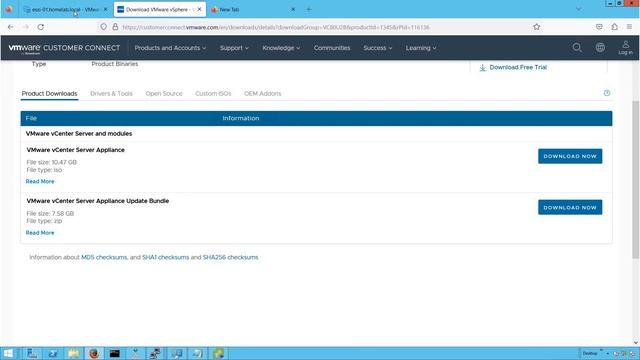Expand the Success dropdown menu

(378, 48)
